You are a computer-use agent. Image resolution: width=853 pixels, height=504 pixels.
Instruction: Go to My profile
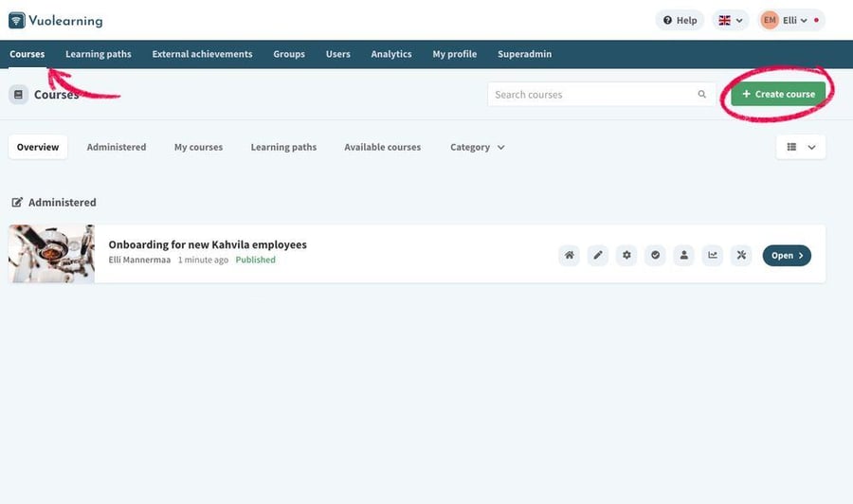(455, 54)
